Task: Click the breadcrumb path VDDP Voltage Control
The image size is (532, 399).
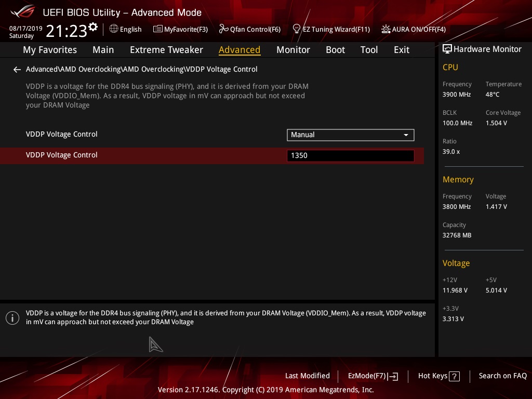Action: 221,69
